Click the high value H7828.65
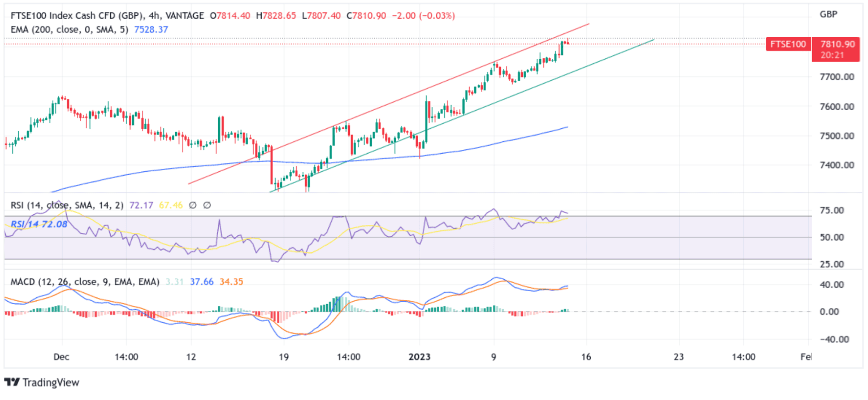The height and width of the screenshot is (400, 868). click(276, 16)
